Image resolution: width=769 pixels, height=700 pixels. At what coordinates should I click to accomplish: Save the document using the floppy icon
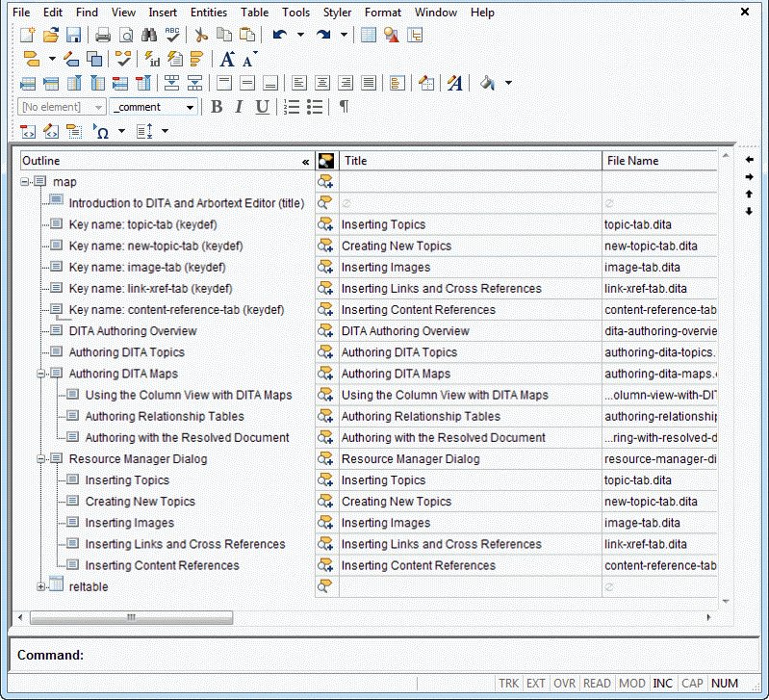(x=73, y=35)
